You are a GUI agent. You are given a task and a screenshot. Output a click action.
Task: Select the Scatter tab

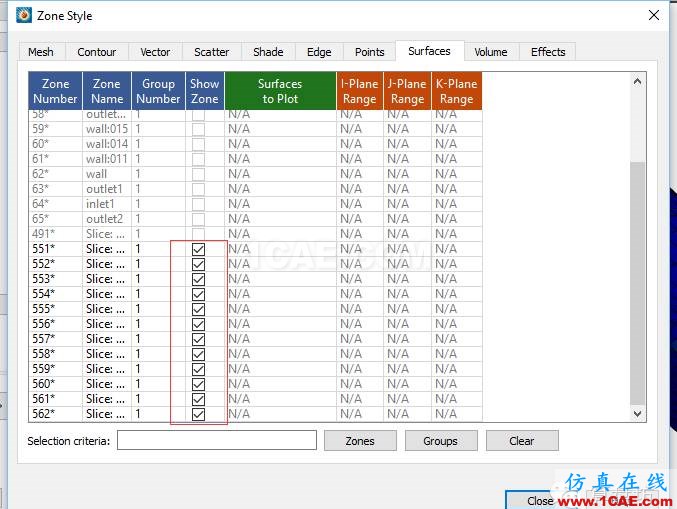click(211, 52)
